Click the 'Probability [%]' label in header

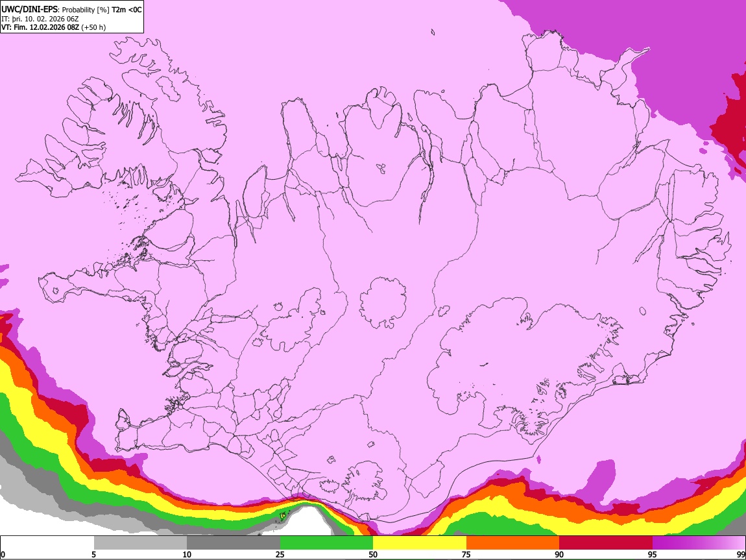click(86, 10)
